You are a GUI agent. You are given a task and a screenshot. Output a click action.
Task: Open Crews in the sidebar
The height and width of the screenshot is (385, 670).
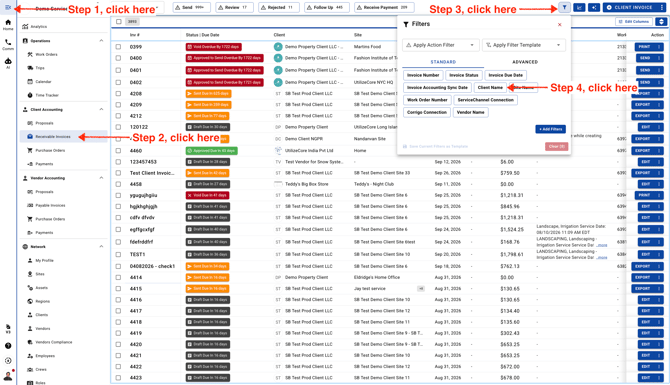coord(41,370)
